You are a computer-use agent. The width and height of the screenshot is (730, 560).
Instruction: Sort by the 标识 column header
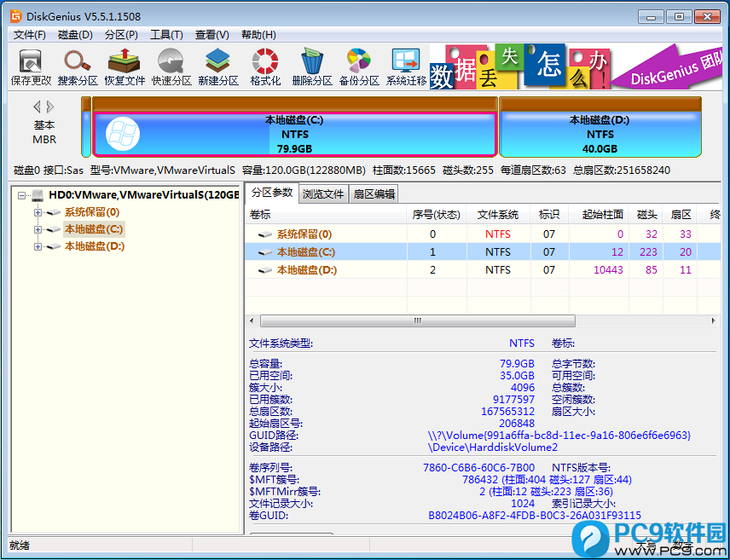(549, 215)
